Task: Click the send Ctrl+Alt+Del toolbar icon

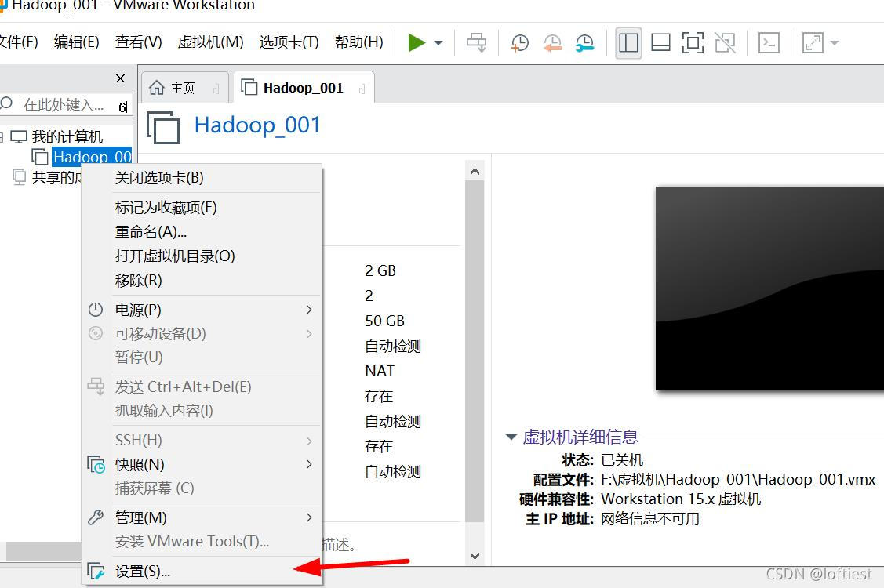Action: tap(476, 42)
